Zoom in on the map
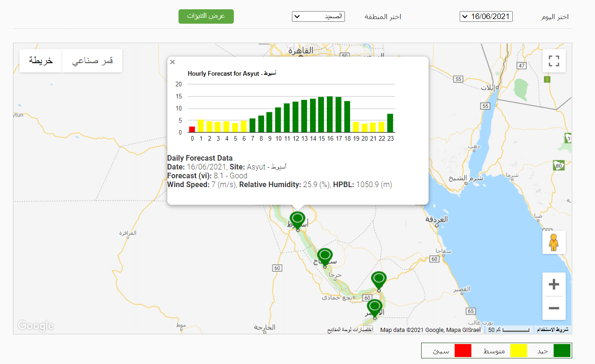This screenshot has height=364, width=595. (x=554, y=285)
